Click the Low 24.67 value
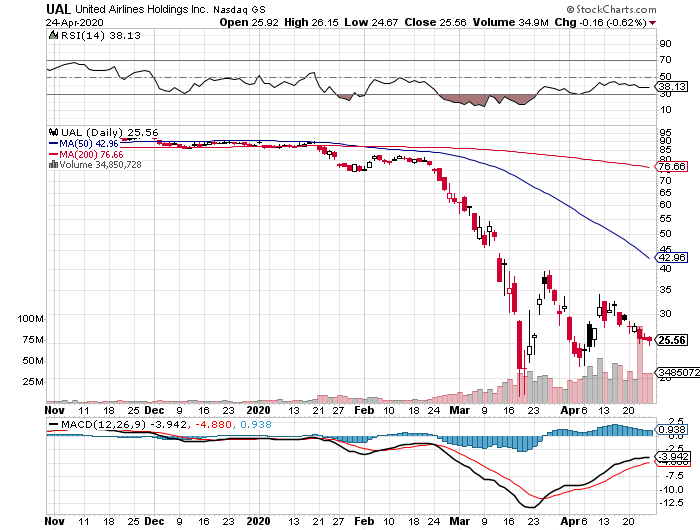 click(x=371, y=22)
